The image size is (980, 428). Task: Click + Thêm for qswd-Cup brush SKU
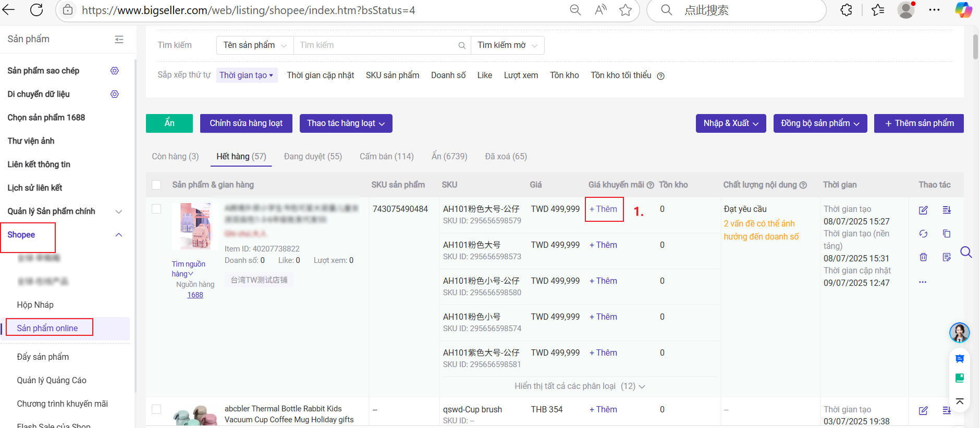[604, 410]
